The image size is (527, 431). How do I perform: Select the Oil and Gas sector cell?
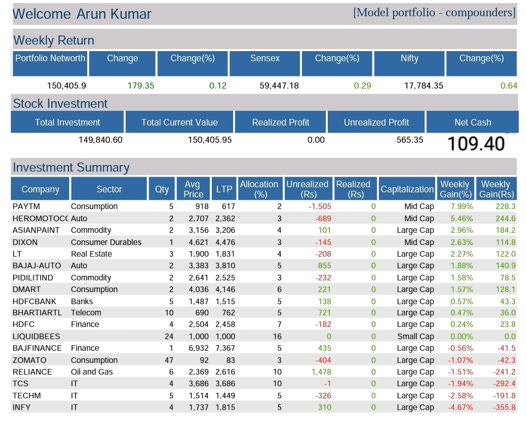coord(91,372)
